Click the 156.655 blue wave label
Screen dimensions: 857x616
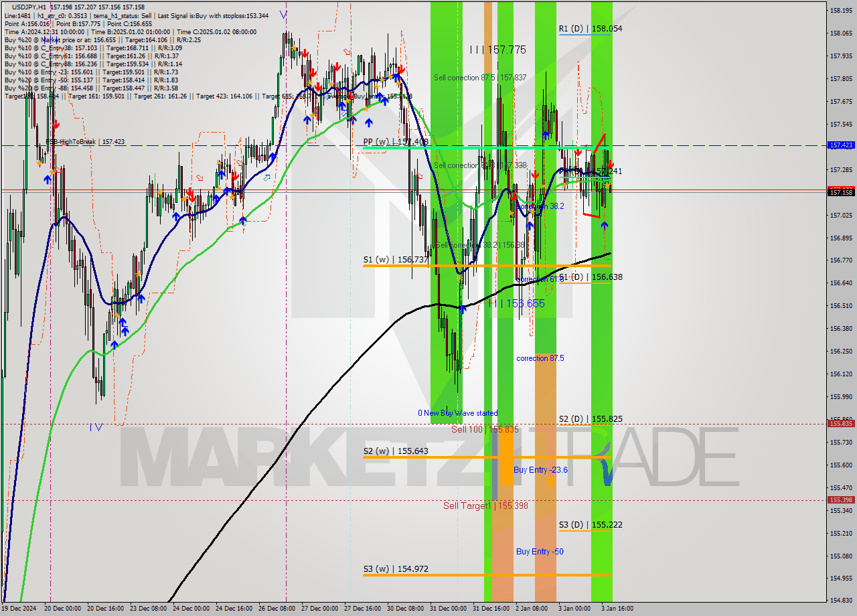(516, 303)
